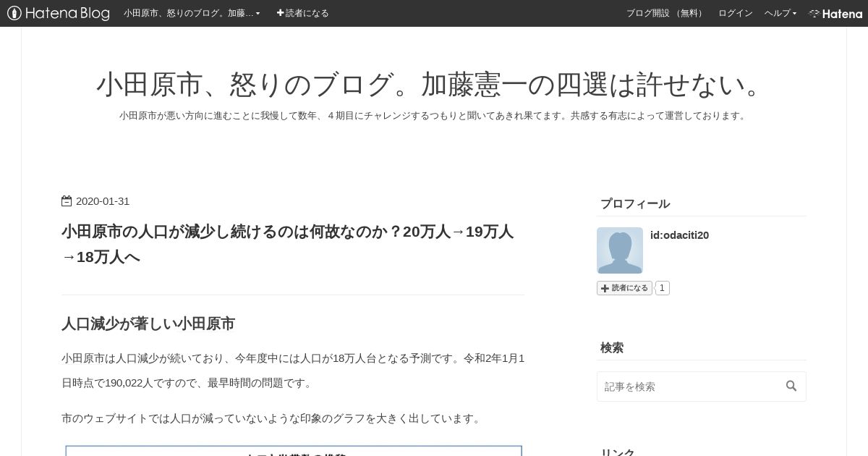Click the paragraph starting 市のウェブサイトでは
The width and height of the screenshot is (868, 456).
271,418
